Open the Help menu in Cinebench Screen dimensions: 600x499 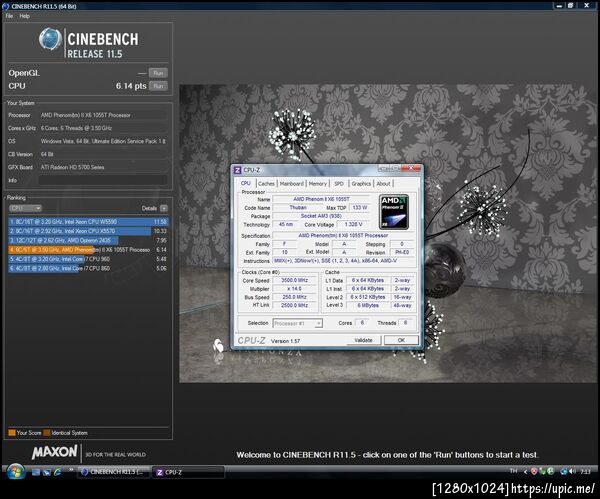(24, 16)
